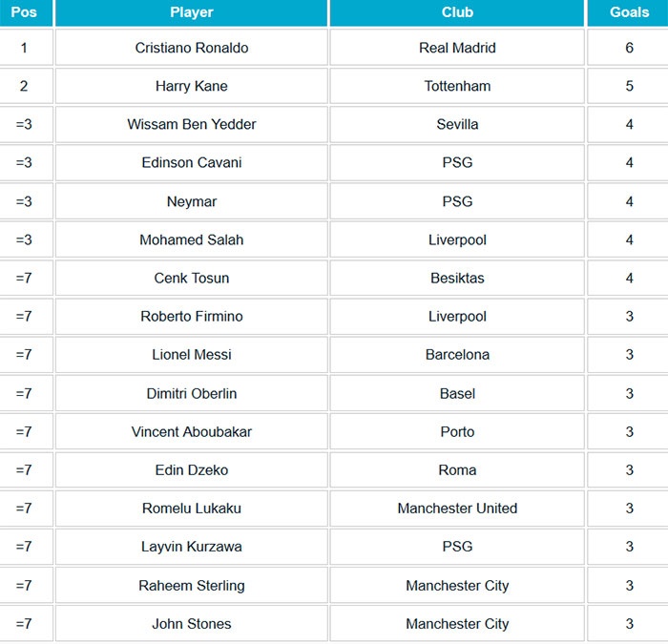
Task: Click the Barcelona club cell
Action: coord(457,354)
